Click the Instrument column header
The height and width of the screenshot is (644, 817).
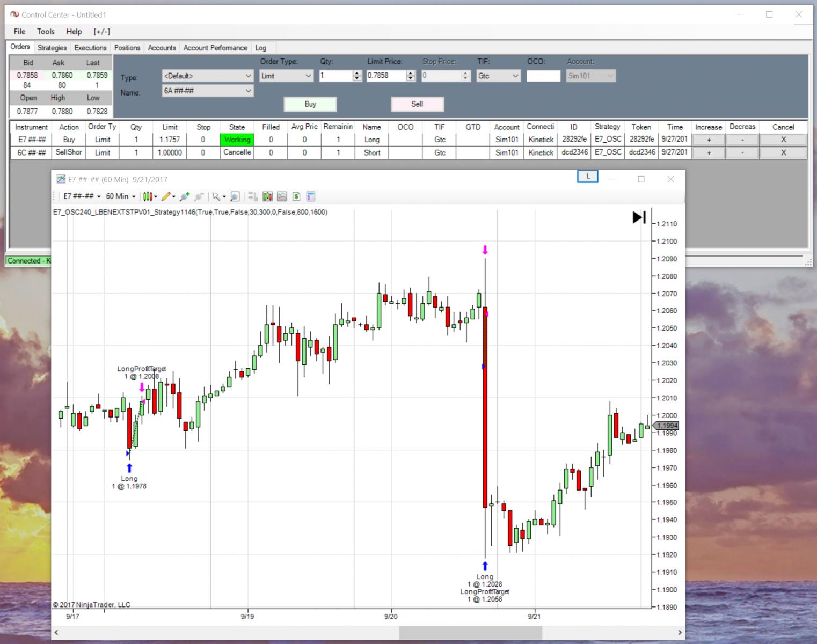[31, 127]
